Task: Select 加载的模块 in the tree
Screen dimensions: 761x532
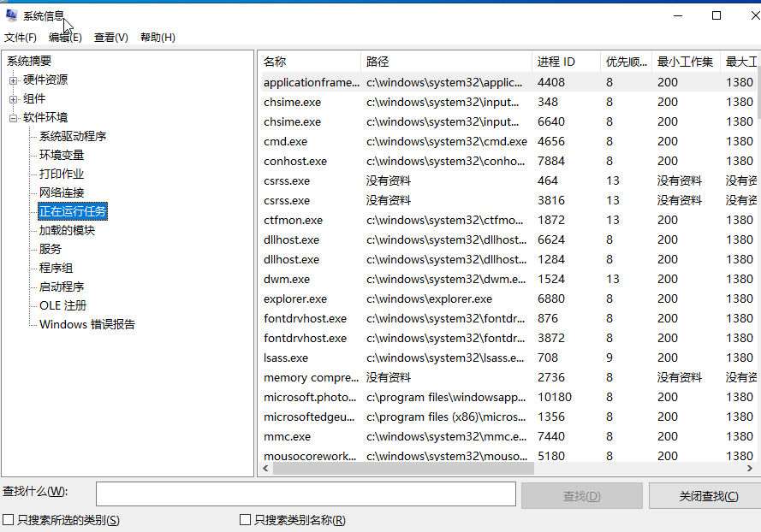Action: [x=67, y=230]
